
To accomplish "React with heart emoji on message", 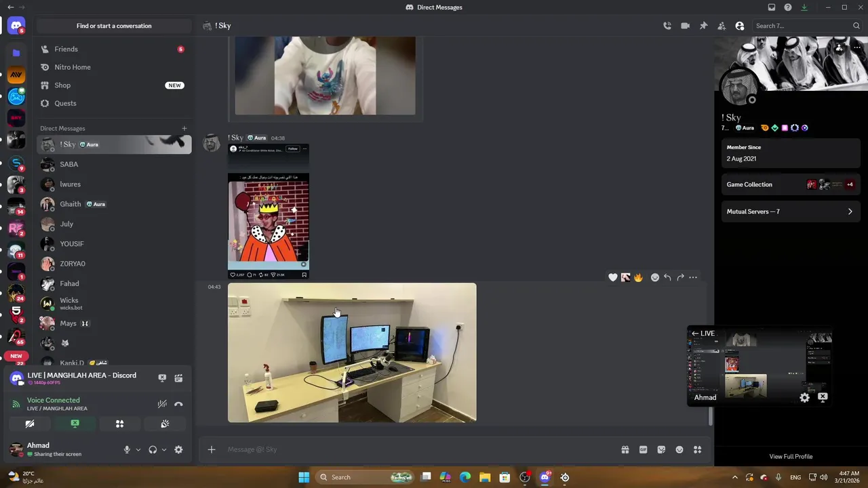I will pos(613,277).
